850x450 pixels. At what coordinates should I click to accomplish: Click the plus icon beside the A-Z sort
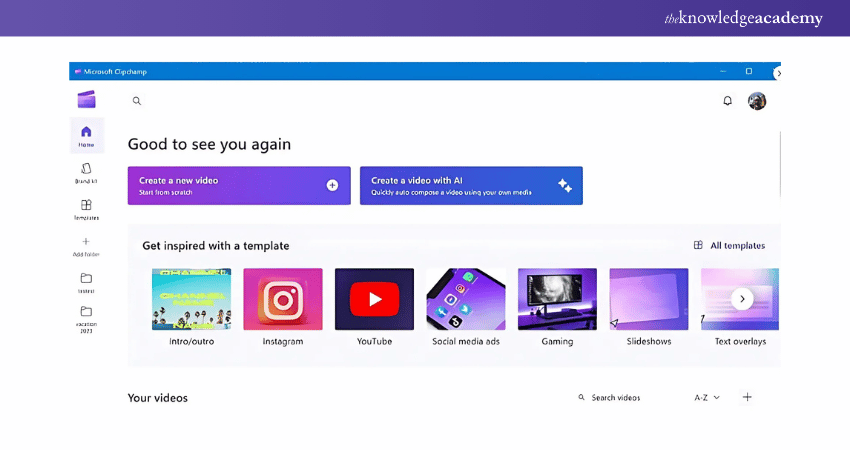pyautogui.click(x=747, y=397)
